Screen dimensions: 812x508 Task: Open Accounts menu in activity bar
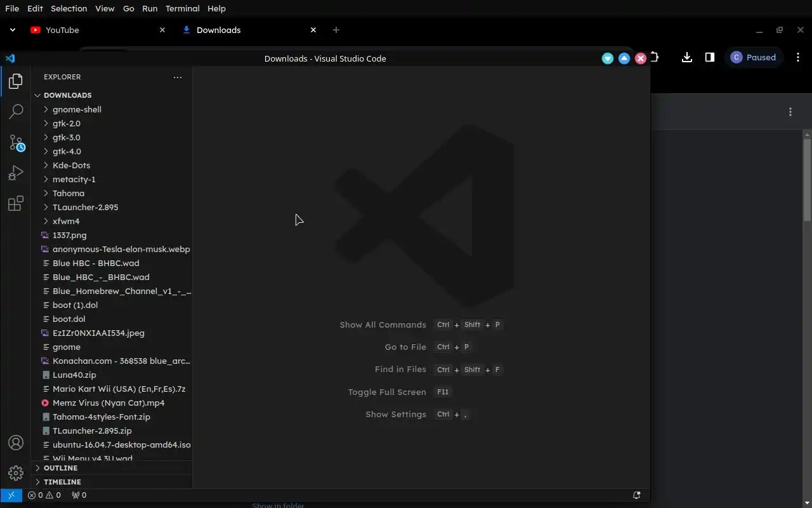point(16,443)
